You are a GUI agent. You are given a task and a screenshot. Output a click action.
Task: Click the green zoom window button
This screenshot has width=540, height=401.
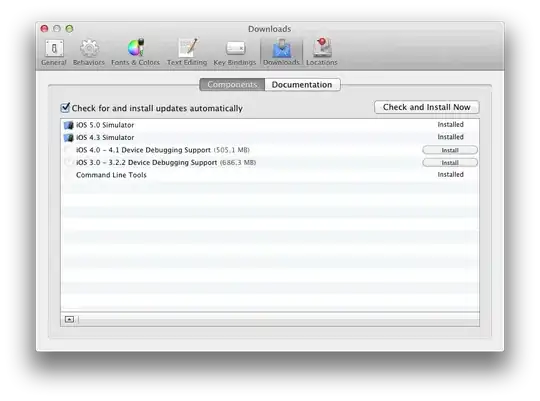click(x=70, y=29)
